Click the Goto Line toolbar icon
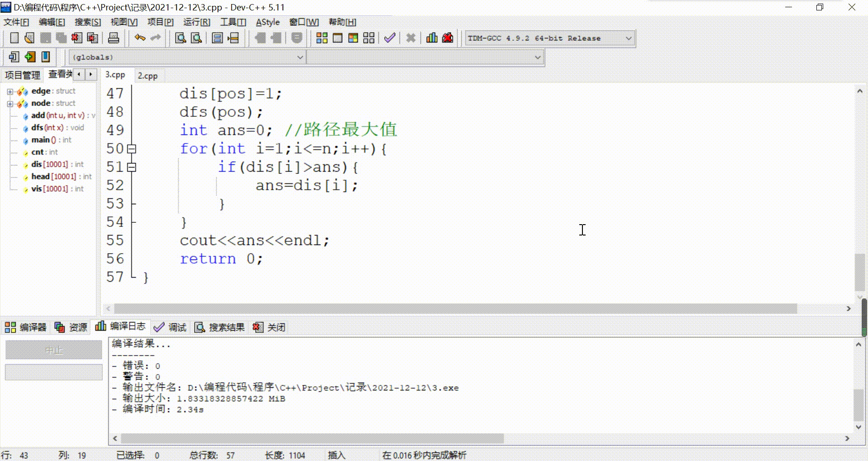Viewport: 868px width, 461px height. click(x=233, y=38)
